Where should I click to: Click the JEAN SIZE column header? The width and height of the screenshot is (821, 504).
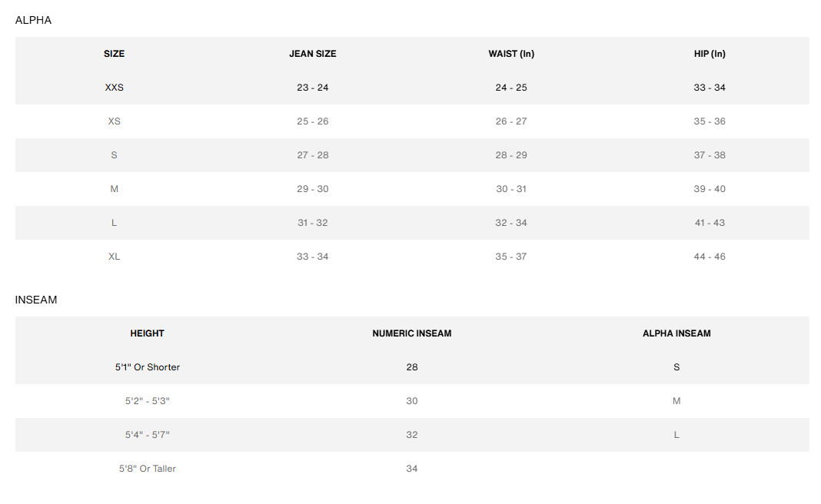(312, 54)
